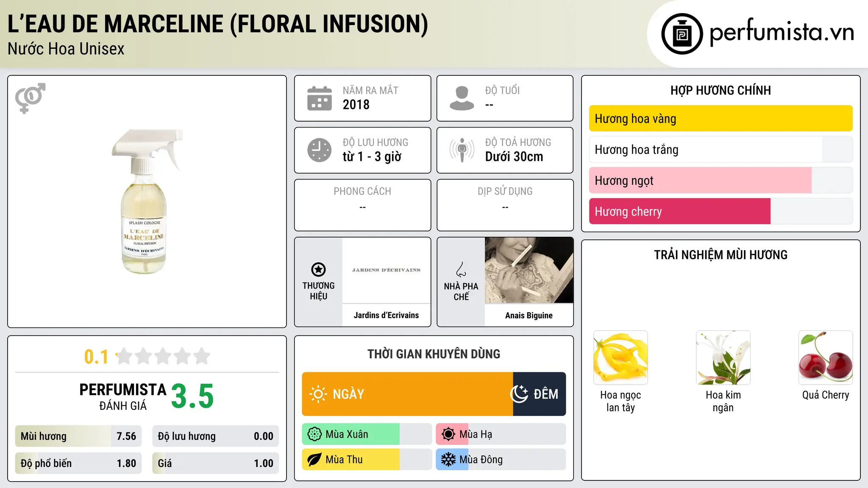Click the 0.1 user rating number

pos(96,357)
